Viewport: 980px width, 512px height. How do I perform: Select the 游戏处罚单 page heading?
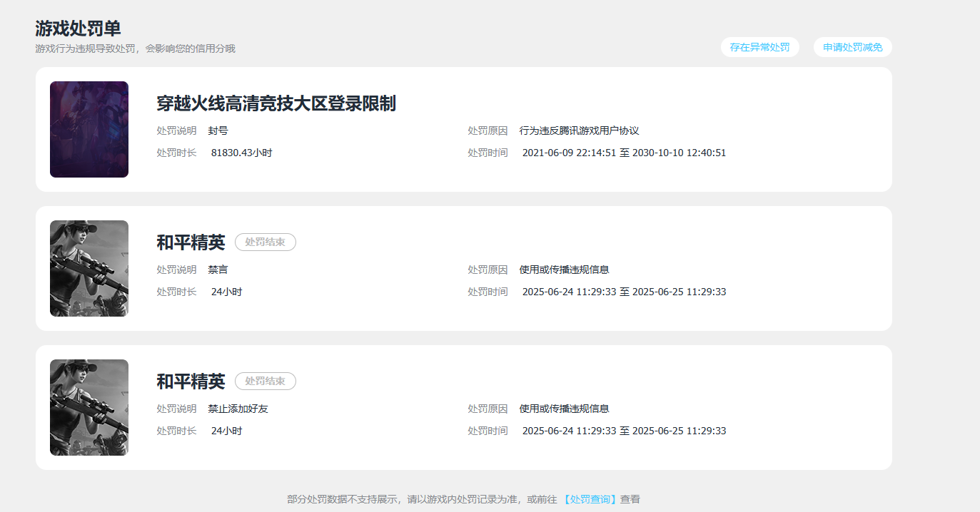coord(78,29)
